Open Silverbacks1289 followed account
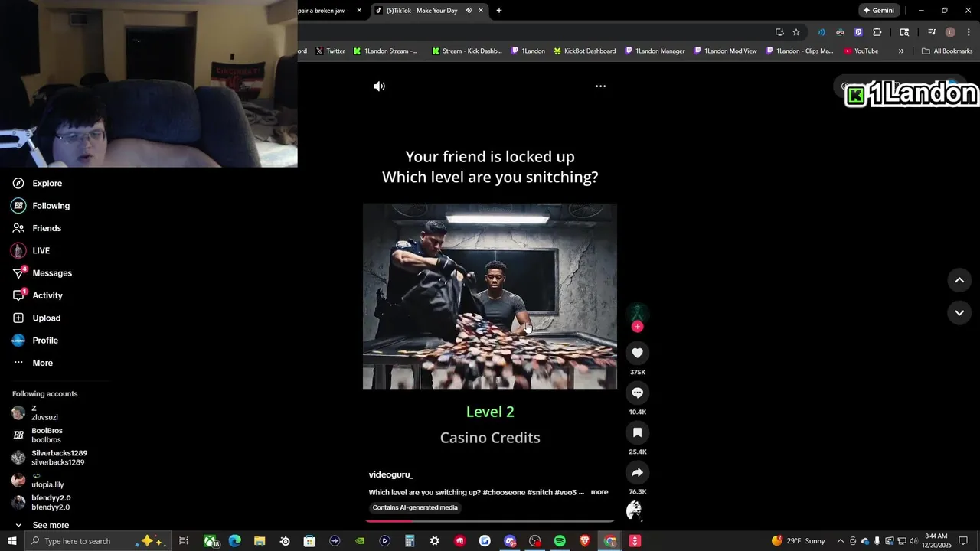Viewport: 980px width, 551px height. 49,458
